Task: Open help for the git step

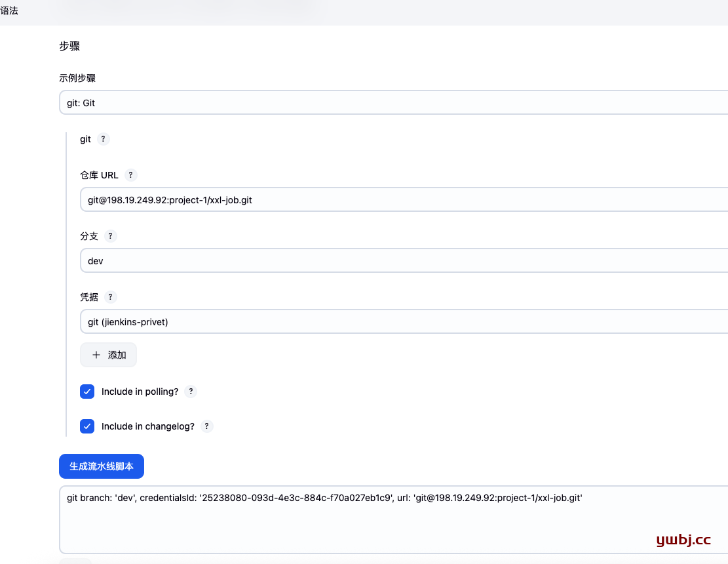Action: click(x=103, y=139)
